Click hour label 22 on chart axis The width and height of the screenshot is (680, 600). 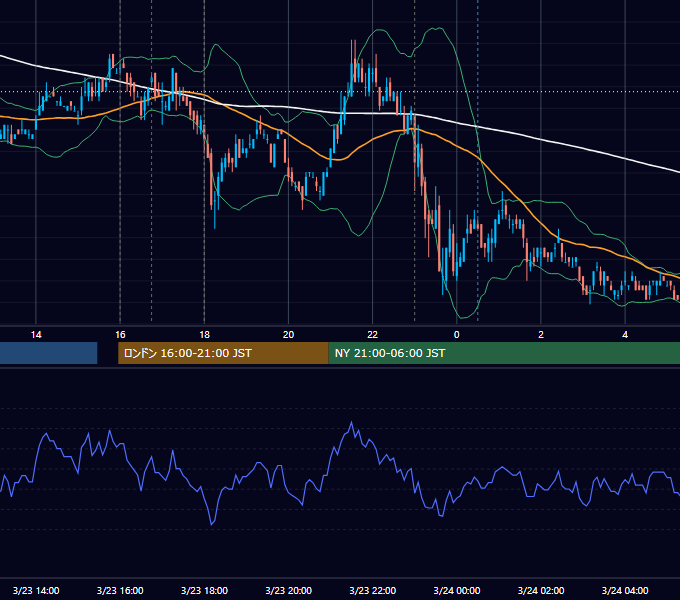pos(373,334)
